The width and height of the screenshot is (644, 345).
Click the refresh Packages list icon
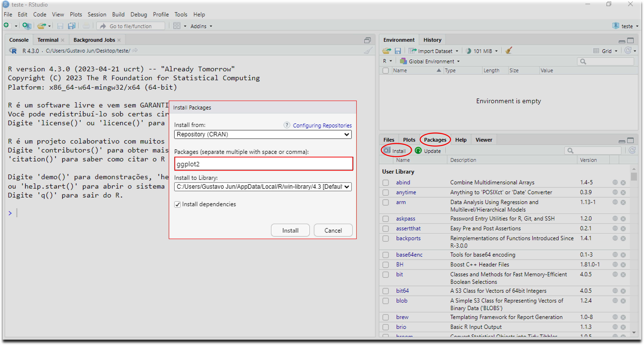pos(632,150)
